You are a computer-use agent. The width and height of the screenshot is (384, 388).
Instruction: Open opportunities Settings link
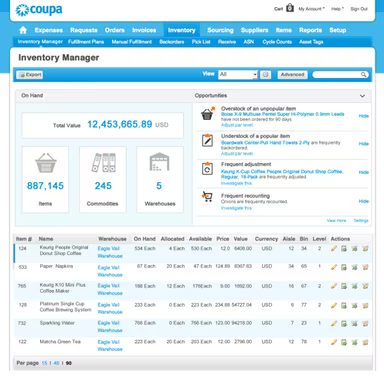pos(361,221)
